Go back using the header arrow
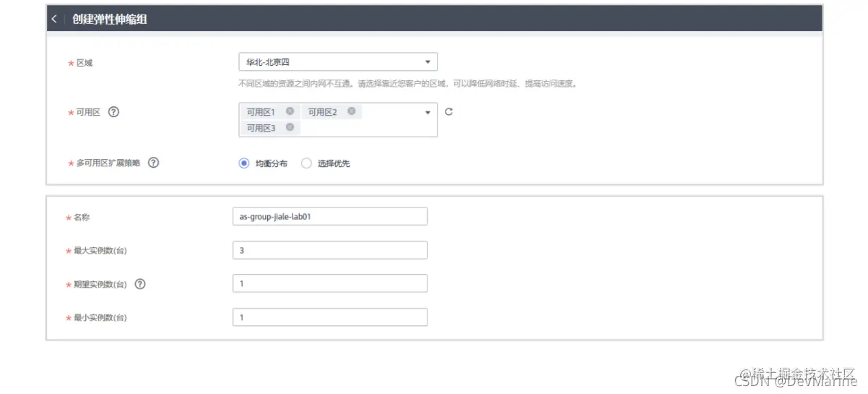The width and height of the screenshot is (868, 394). point(54,20)
